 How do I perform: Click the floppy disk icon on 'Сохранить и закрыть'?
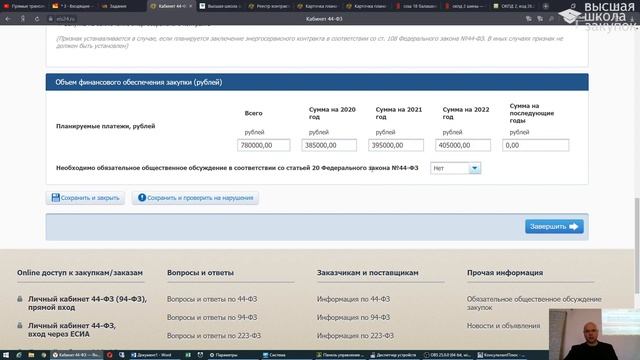click(56, 198)
